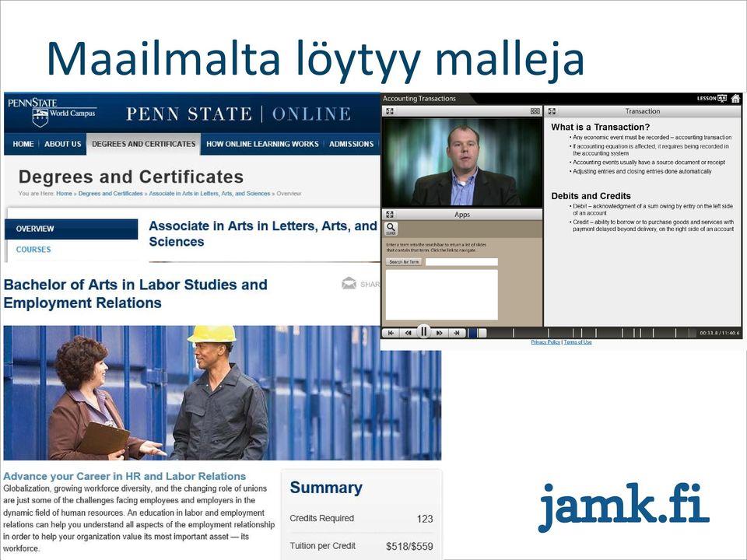Click the share envelope icon
Viewport: 747px width, 560px height.
point(349,283)
